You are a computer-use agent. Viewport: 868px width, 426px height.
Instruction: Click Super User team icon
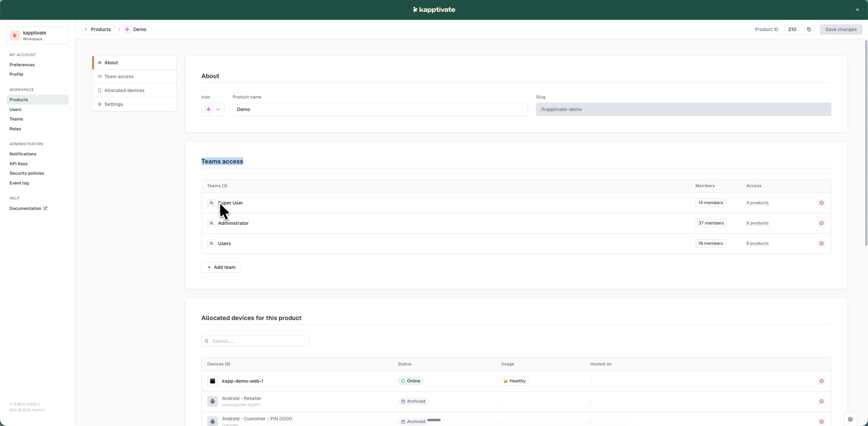coord(211,203)
